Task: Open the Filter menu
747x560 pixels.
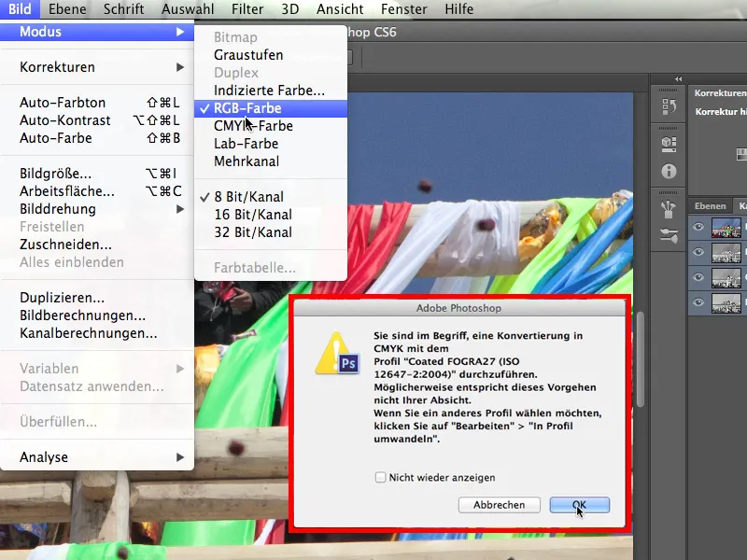Action: pos(247,9)
